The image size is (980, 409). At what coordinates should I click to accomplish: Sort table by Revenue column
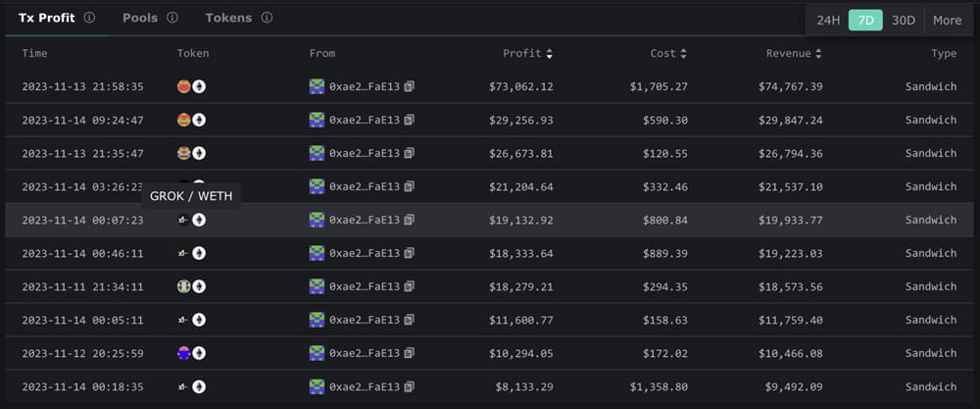(x=794, y=53)
